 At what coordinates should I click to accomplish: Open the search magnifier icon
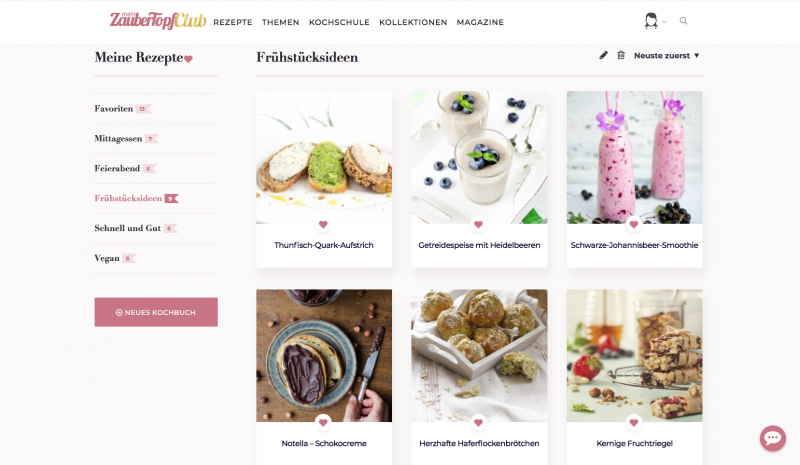[683, 21]
